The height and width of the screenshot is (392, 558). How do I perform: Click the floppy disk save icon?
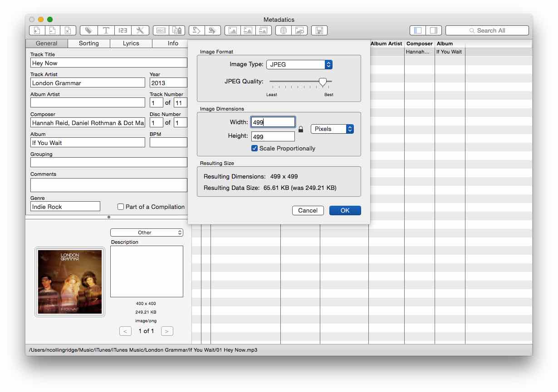pos(319,30)
